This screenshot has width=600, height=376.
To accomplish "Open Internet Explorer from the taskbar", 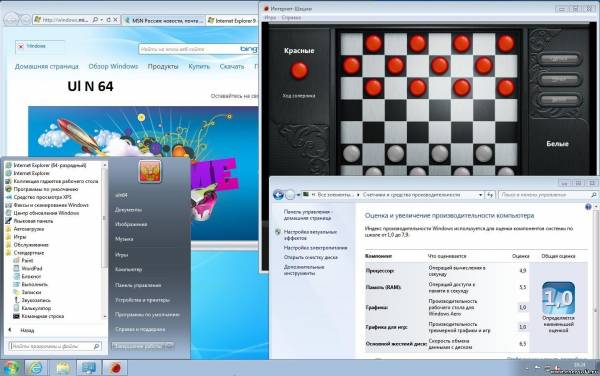I will tap(36, 368).
